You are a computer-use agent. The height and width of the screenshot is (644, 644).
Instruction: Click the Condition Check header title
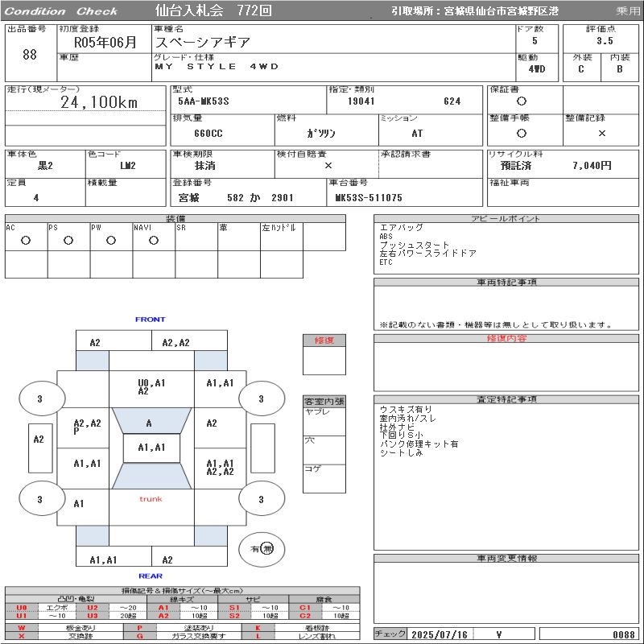61,11
